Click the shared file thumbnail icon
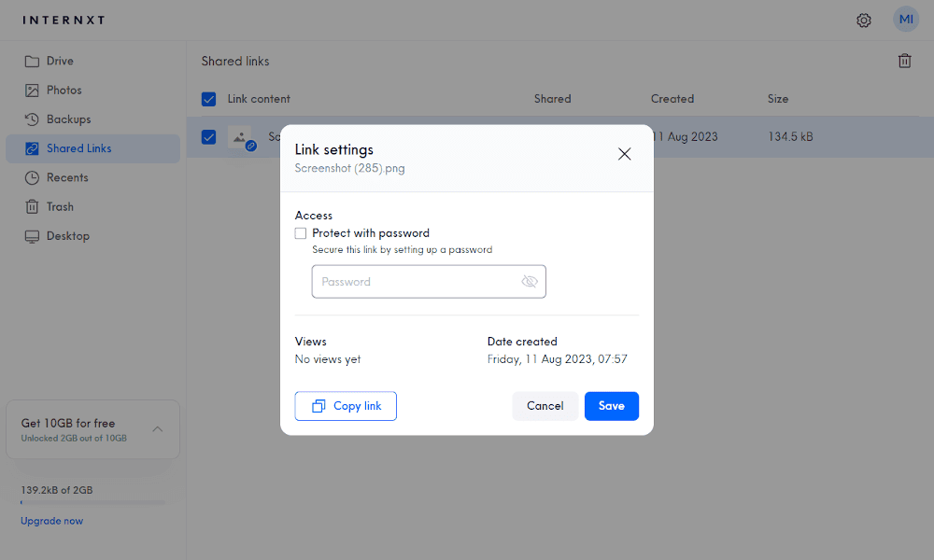934x560 pixels. click(241, 136)
